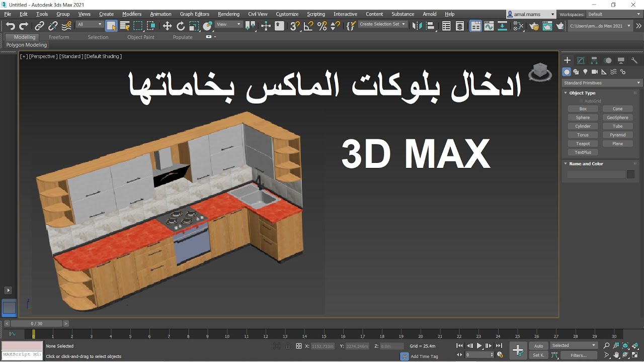Collapse the Object Type rollout
This screenshot has height=362, width=644.
click(x=582, y=93)
